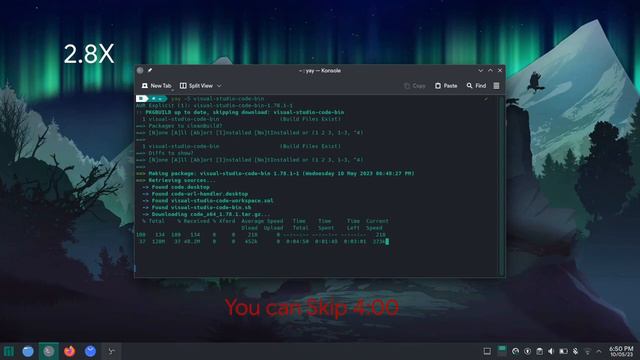Click the clipboard tray icon

point(540,351)
